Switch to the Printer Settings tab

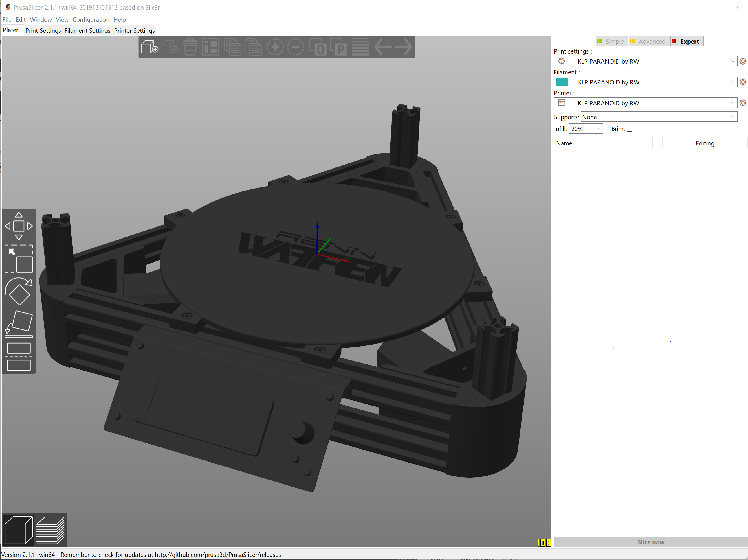pos(134,30)
